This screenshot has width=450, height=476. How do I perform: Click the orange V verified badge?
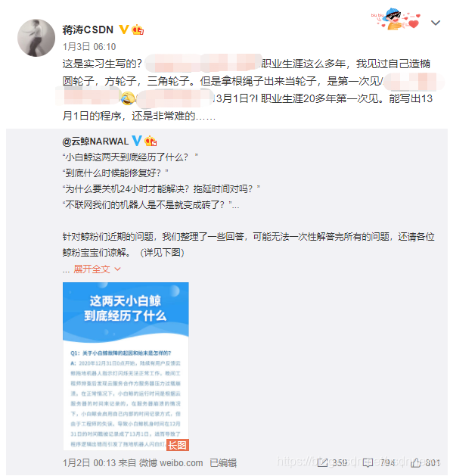pos(123,30)
